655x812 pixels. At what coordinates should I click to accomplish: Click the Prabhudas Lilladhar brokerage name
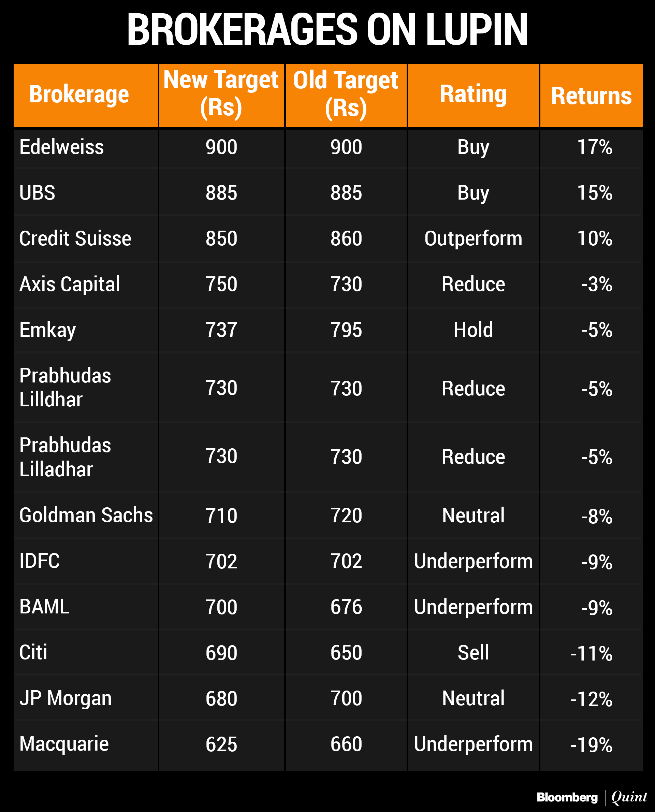[65, 457]
